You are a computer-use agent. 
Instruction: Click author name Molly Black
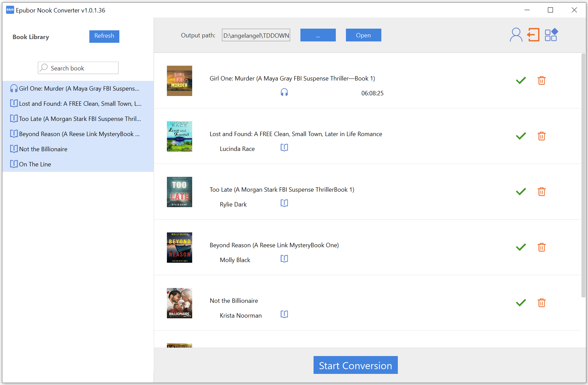pyautogui.click(x=235, y=260)
